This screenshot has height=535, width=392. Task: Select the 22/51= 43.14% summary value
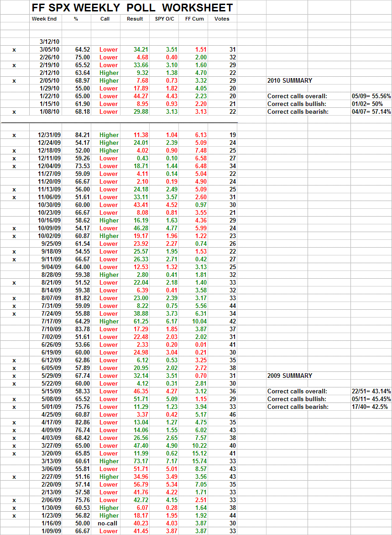[x=371, y=392]
